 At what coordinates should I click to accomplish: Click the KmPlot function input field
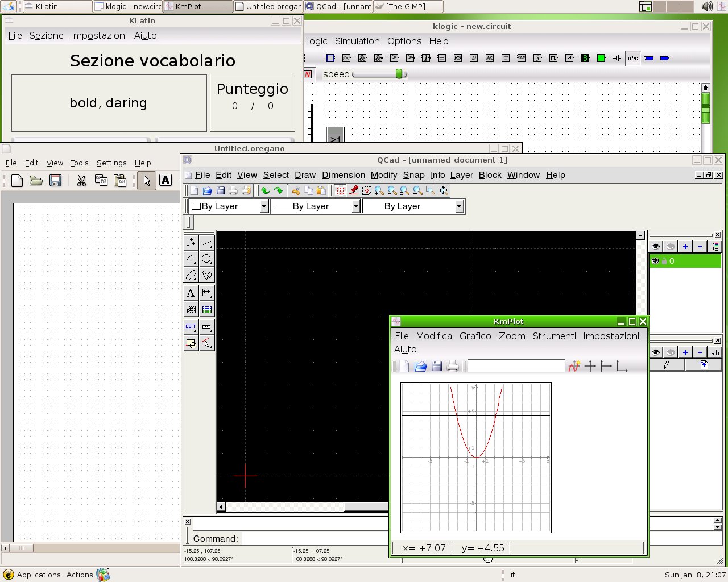[516, 367]
